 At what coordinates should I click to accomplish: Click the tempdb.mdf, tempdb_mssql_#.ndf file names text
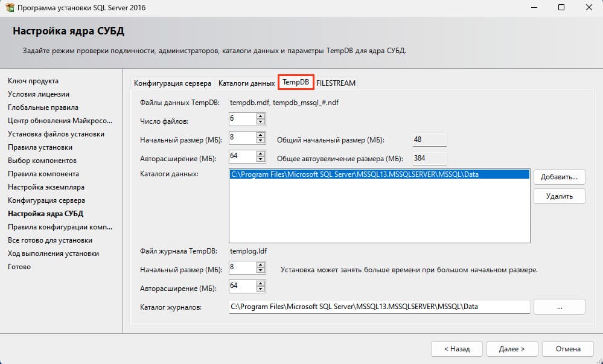[x=284, y=103]
